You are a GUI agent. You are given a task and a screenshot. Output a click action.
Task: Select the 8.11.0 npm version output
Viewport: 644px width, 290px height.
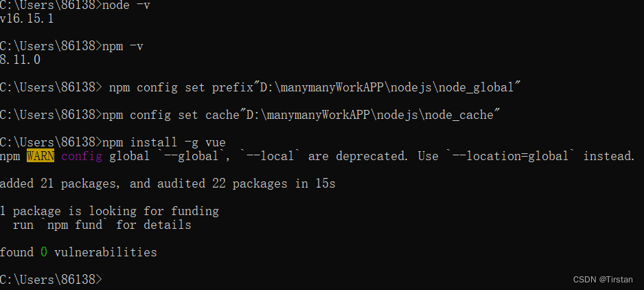click(21, 60)
